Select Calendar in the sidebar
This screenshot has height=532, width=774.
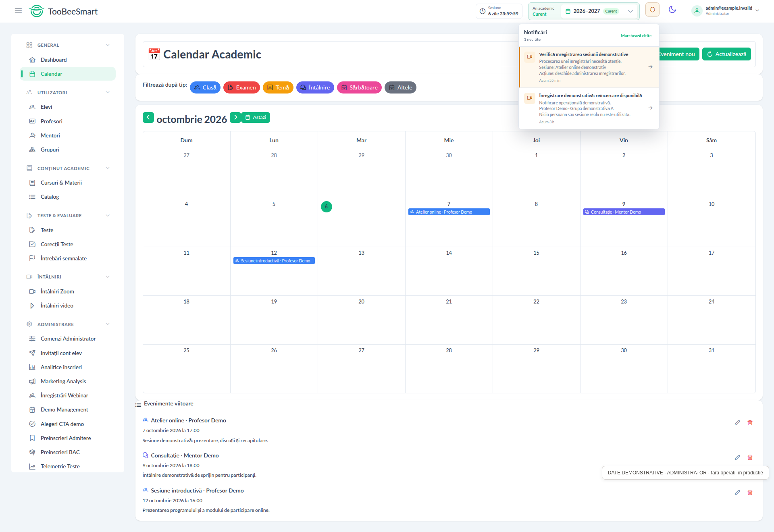[68, 74]
